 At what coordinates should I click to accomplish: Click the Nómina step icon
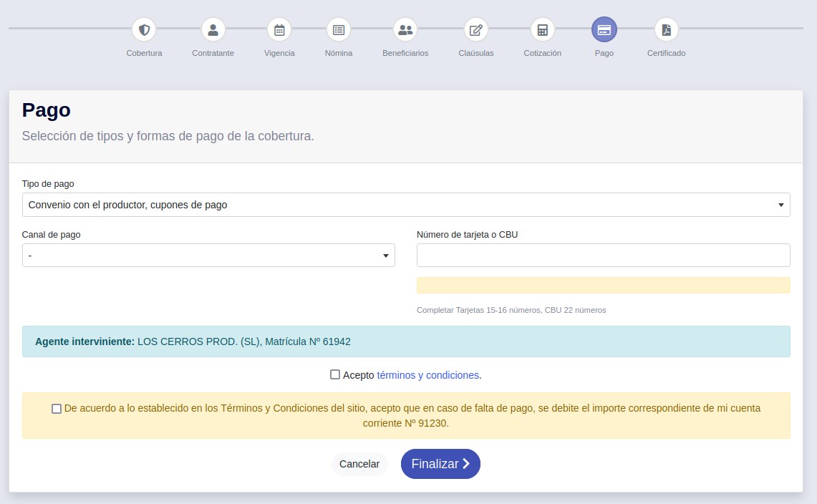(x=338, y=29)
